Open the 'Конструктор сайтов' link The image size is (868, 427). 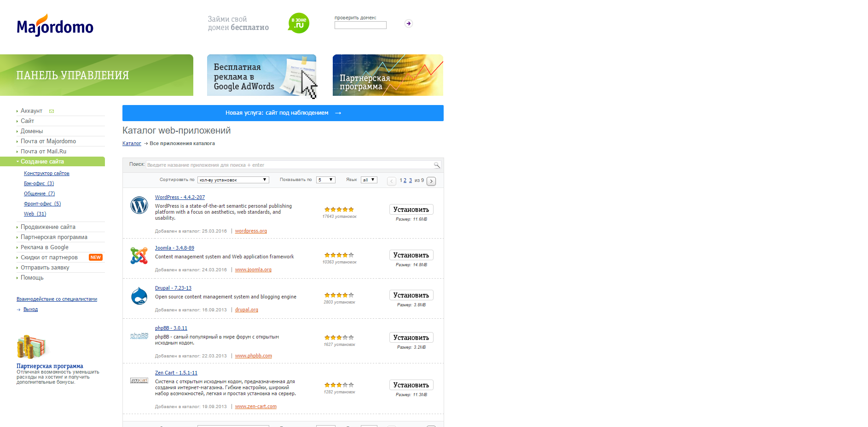coord(46,174)
